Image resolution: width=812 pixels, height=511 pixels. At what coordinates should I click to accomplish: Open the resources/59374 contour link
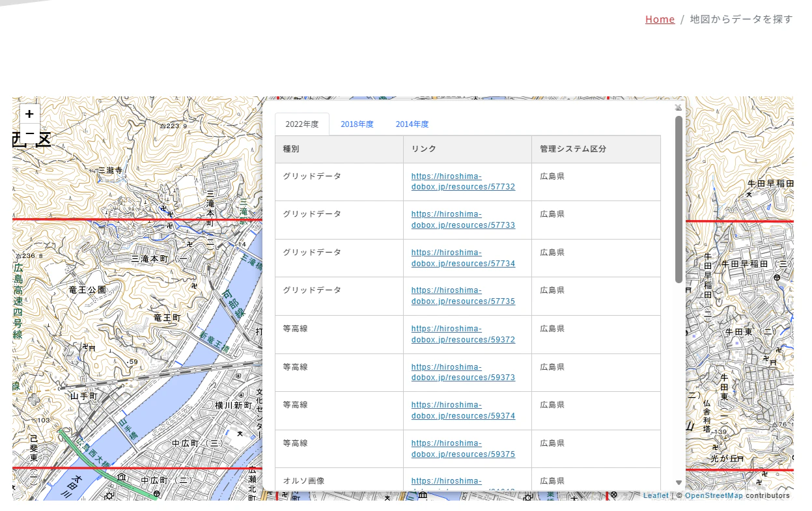(463, 411)
